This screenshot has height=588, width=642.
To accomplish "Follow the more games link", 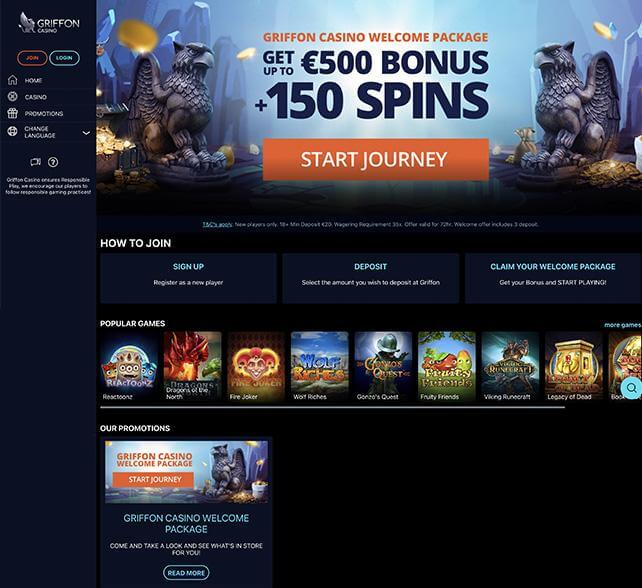I will tap(622, 325).
